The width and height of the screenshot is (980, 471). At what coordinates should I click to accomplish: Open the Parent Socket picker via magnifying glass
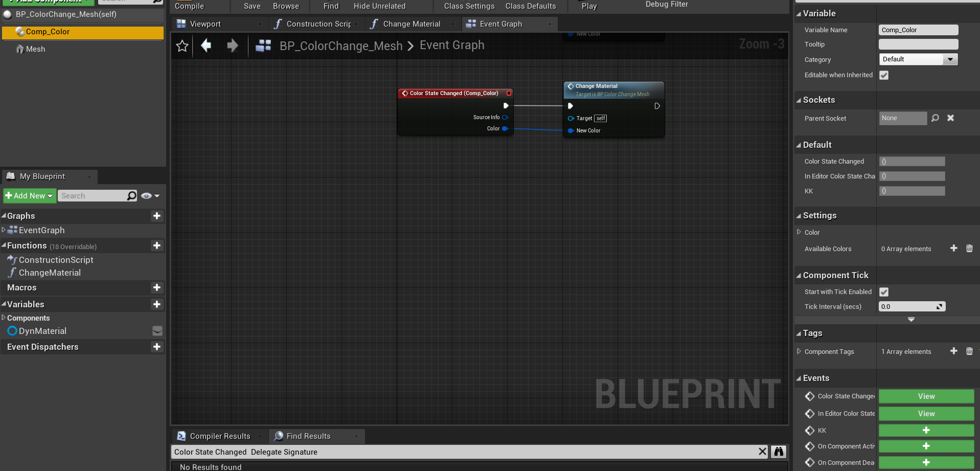pyautogui.click(x=935, y=118)
